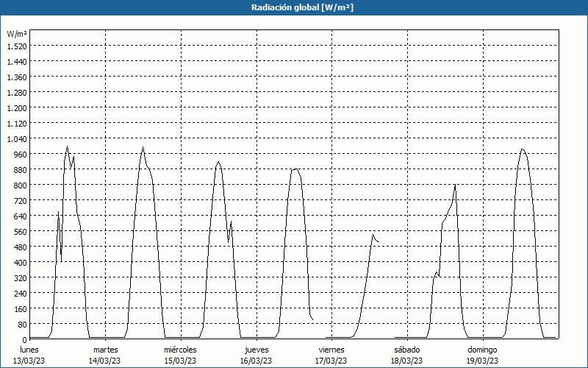Image resolution: width=588 pixels, height=368 pixels.
Task: Click the 0 y-axis value
Action: 25,339
